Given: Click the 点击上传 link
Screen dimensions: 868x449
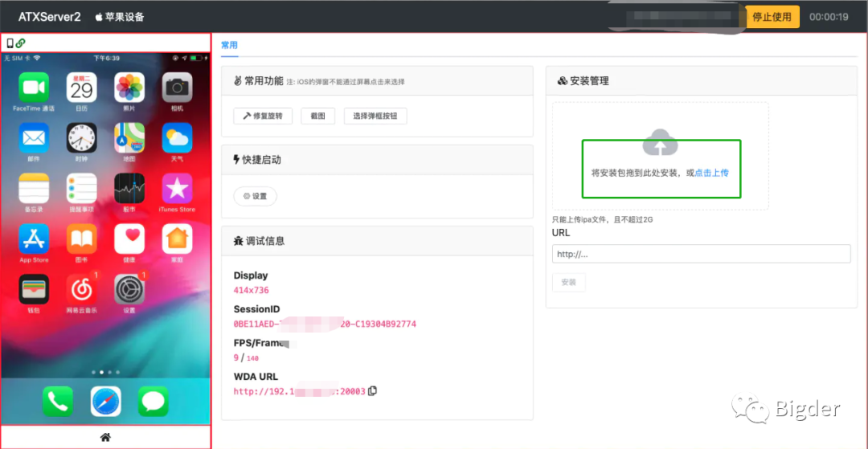Looking at the screenshot, I should pos(712,173).
